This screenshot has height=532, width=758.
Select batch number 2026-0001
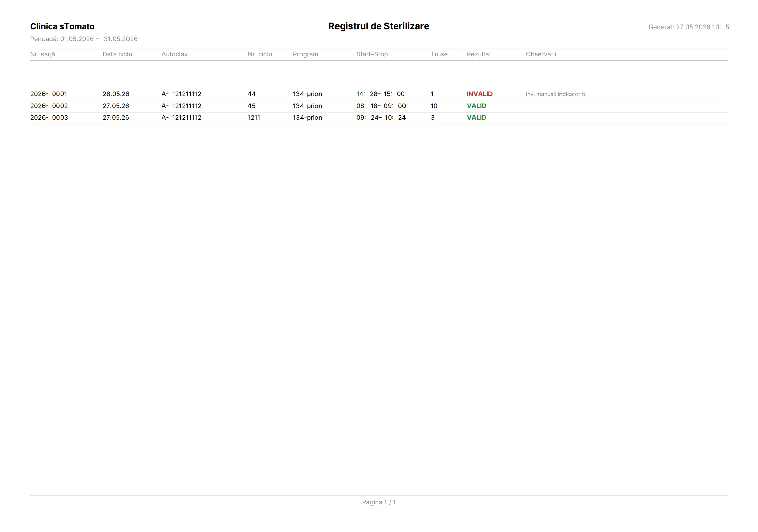click(x=49, y=94)
